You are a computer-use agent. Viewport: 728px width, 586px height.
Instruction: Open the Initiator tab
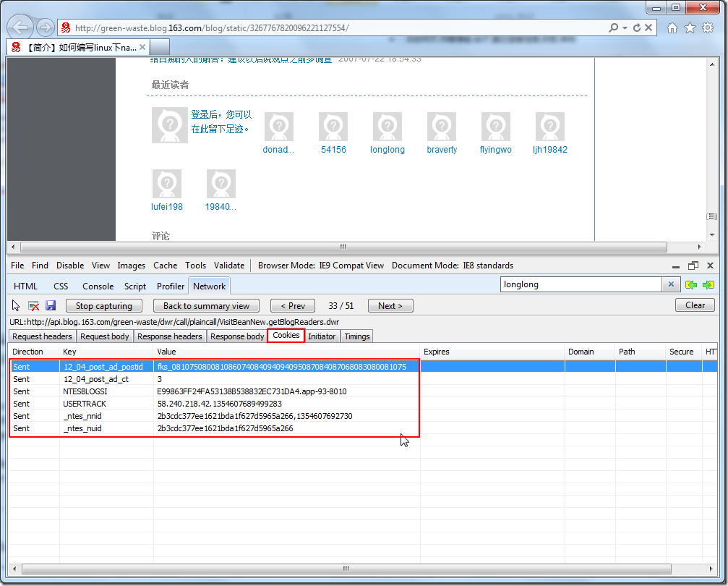tap(322, 336)
